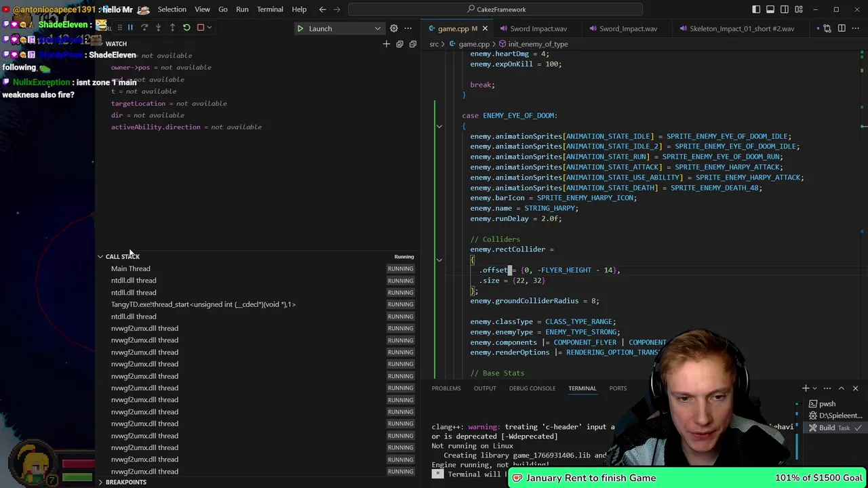Open changes compare icon in editor
868x488 pixels.
[827, 28]
